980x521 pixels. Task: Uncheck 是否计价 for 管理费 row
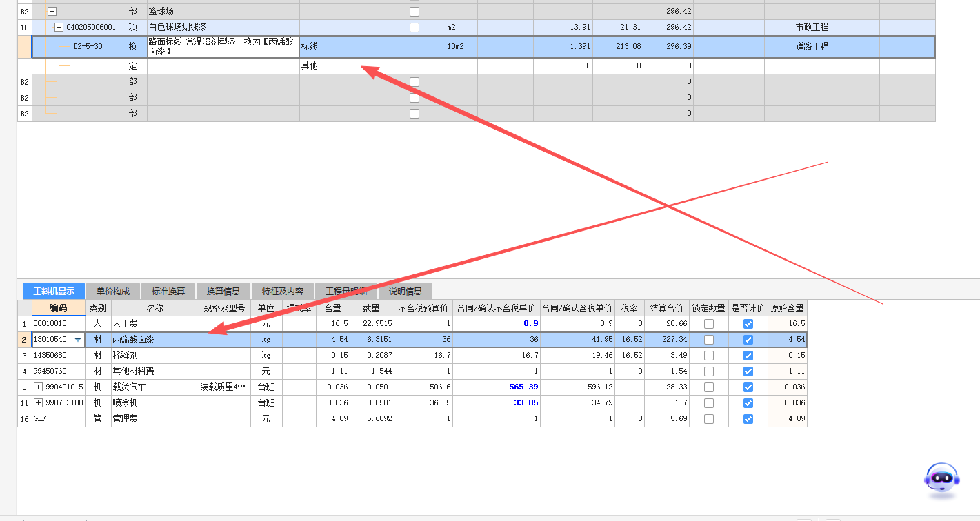[x=748, y=419]
